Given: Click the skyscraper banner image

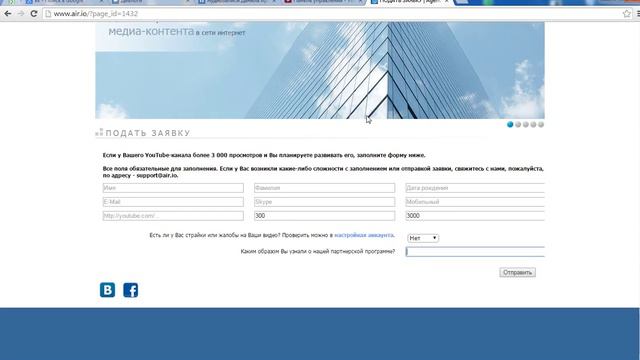Looking at the screenshot, I should click(x=320, y=70).
